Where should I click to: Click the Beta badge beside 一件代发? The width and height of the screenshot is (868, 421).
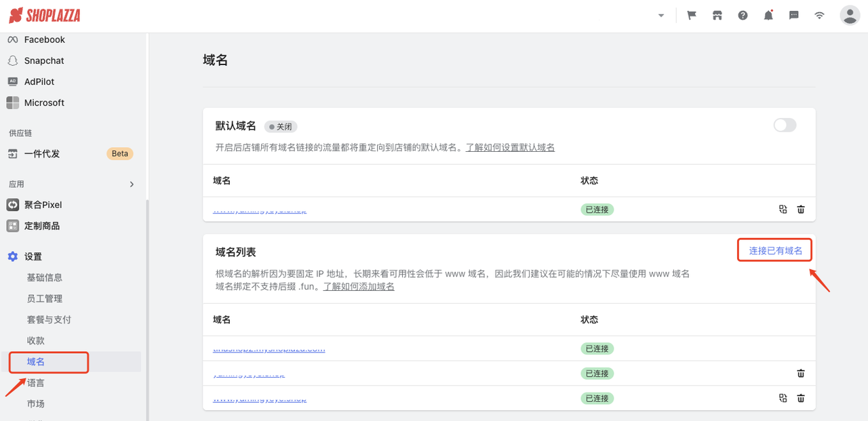click(119, 153)
